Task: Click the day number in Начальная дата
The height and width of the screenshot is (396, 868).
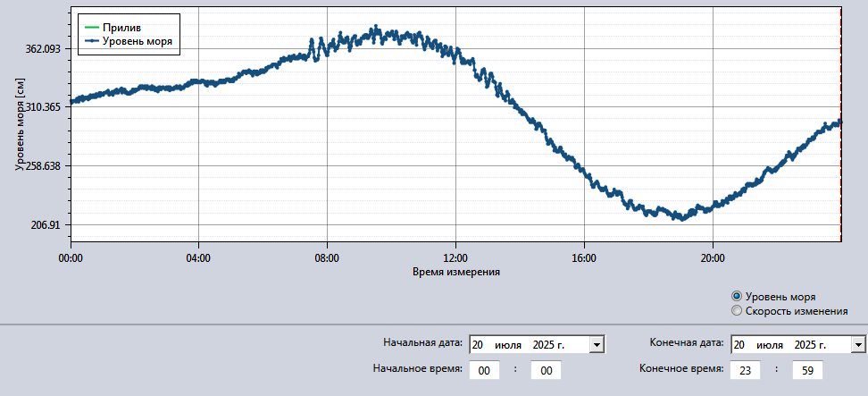Action: pos(478,344)
